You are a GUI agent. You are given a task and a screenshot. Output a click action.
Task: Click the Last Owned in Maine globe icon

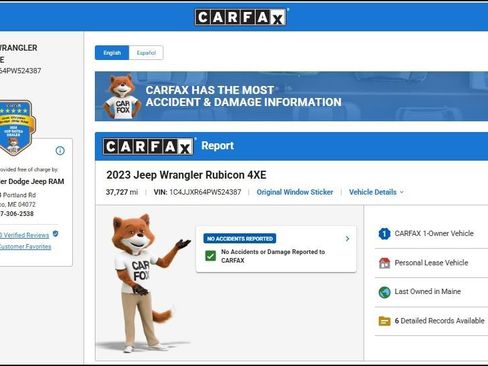[384, 292]
